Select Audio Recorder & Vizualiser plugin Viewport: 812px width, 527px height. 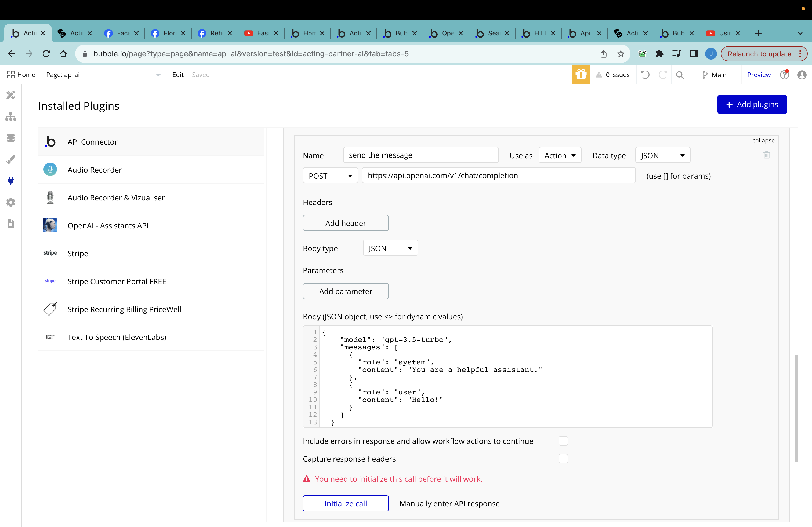tap(151, 197)
